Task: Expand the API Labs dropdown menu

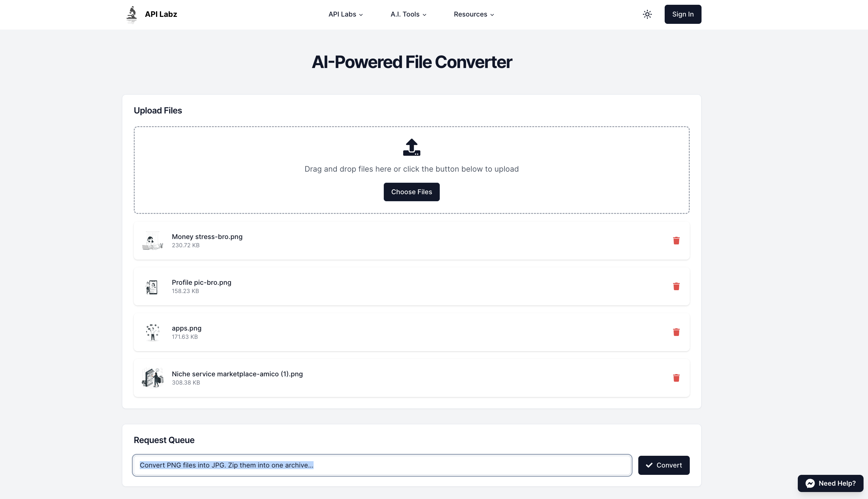Action: coord(345,14)
